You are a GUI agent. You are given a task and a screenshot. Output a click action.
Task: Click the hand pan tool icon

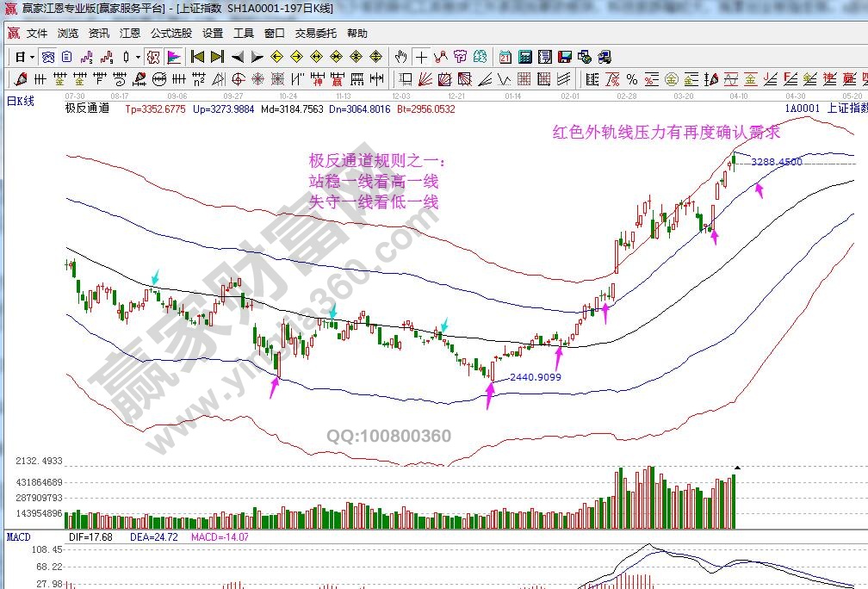pos(400,57)
